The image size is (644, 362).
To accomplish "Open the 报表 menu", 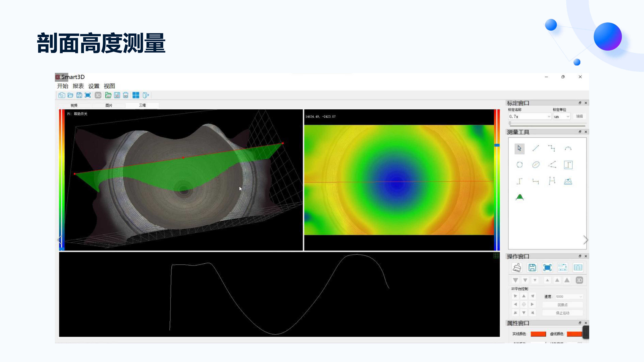I will pyautogui.click(x=78, y=86).
